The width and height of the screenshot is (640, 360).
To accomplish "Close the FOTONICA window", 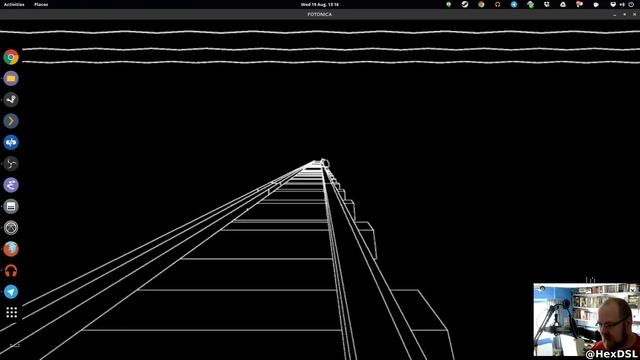I will (x=634, y=14).
